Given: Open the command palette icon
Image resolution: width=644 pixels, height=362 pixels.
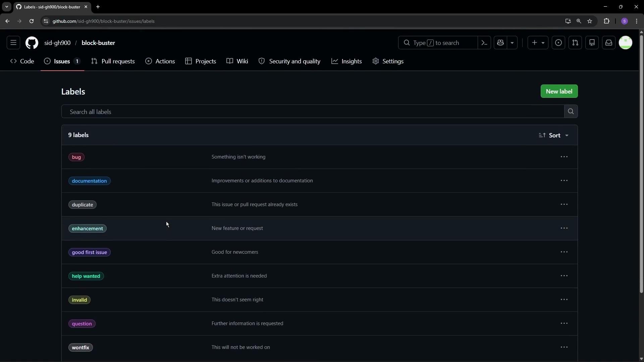Looking at the screenshot, I should 484,43.
